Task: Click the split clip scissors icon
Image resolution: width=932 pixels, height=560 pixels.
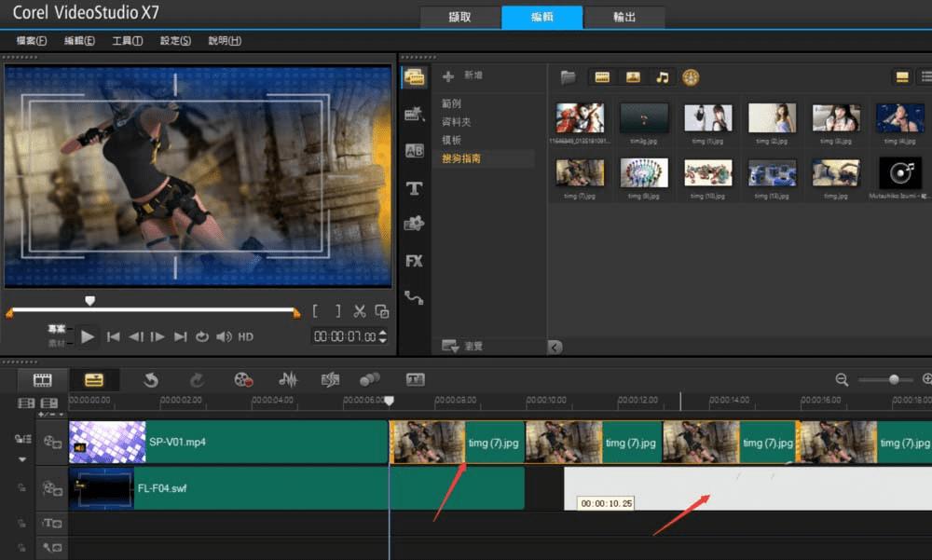Action: (360, 311)
